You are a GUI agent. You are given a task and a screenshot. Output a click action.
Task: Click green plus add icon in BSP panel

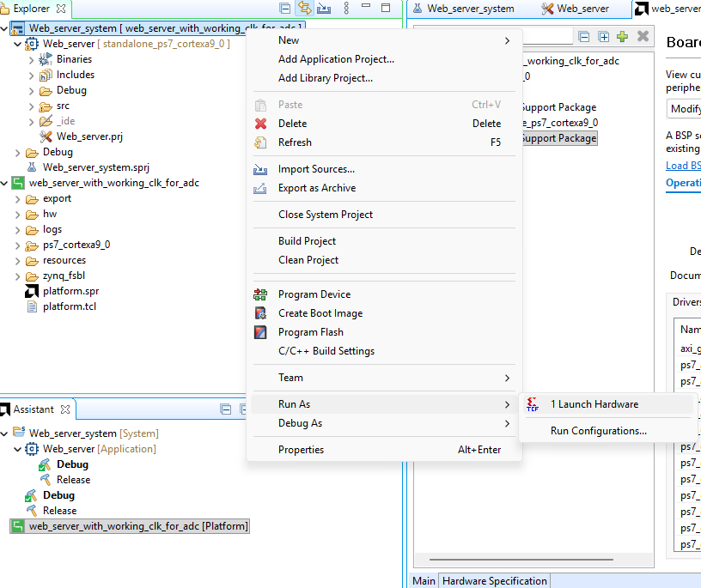coord(622,36)
